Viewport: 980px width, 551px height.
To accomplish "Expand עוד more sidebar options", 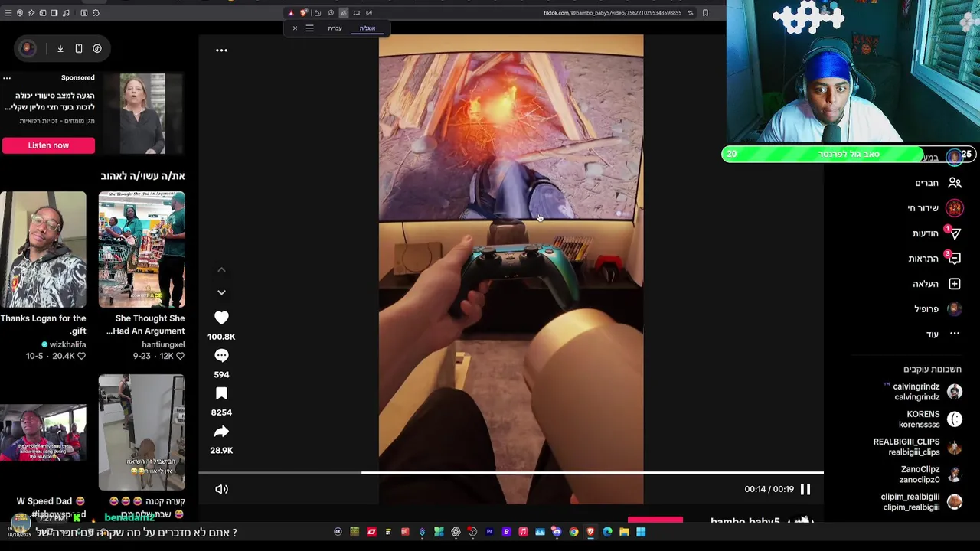I will coord(943,334).
